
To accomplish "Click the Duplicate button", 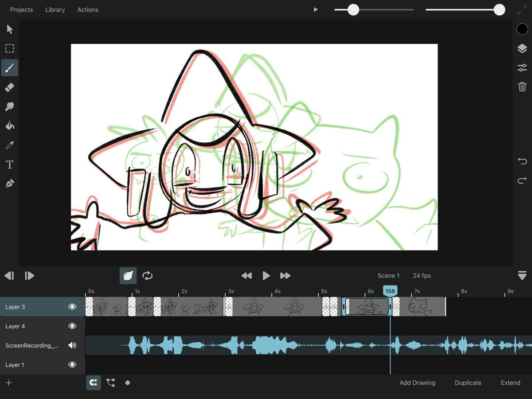I will [x=468, y=383].
